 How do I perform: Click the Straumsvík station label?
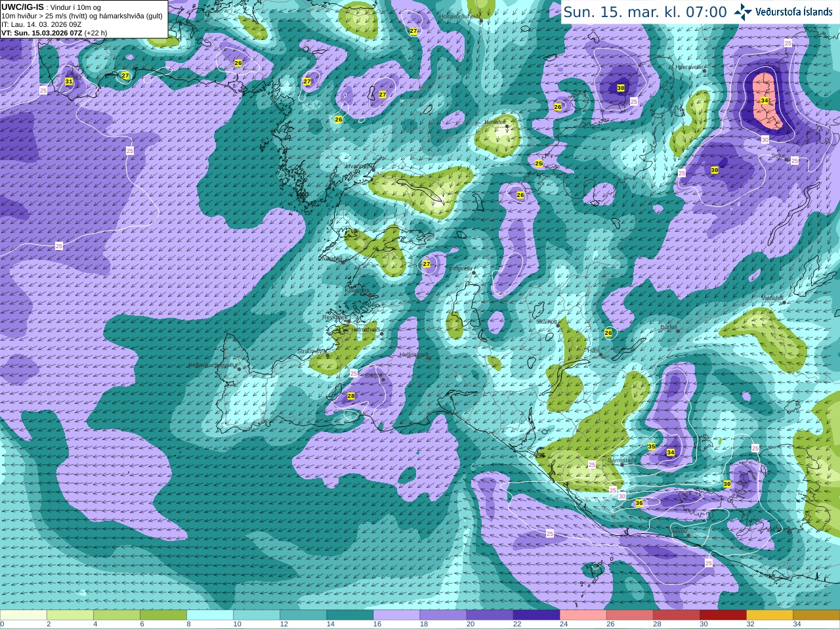pyautogui.click(x=312, y=351)
